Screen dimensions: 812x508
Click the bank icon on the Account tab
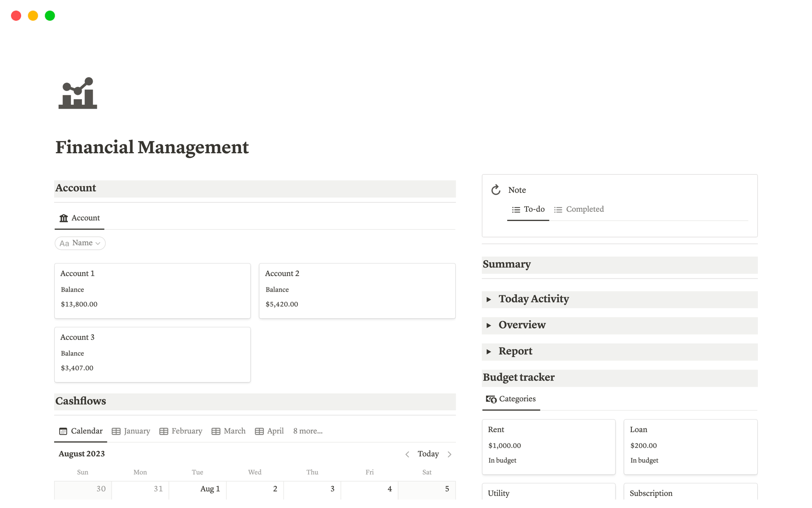point(63,218)
